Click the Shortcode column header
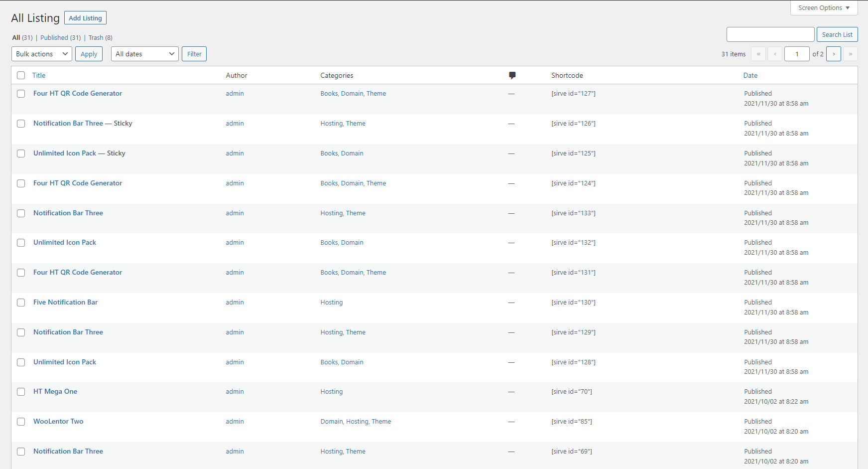868x469 pixels. (567, 75)
